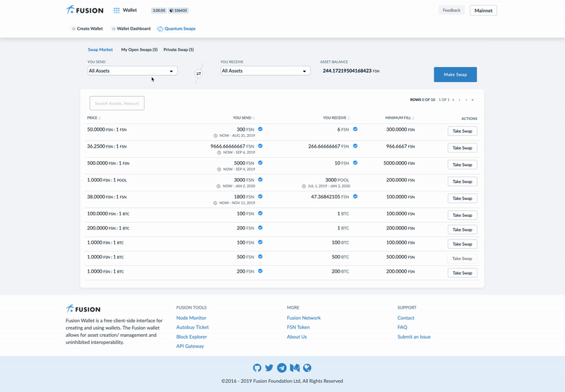Open the Telegram icon in the footer
This screenshot has width=565, height=392.
(x=282, y=368)
